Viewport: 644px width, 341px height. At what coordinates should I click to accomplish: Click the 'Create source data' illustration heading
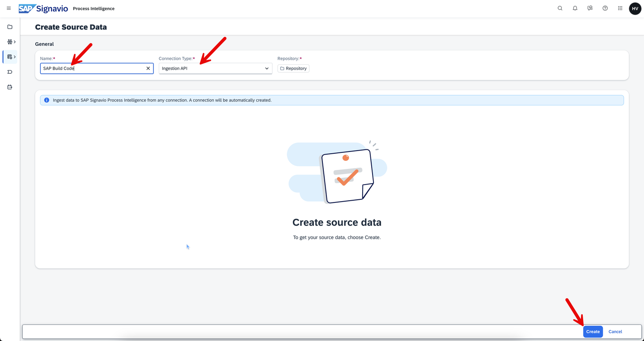[337, 223]
